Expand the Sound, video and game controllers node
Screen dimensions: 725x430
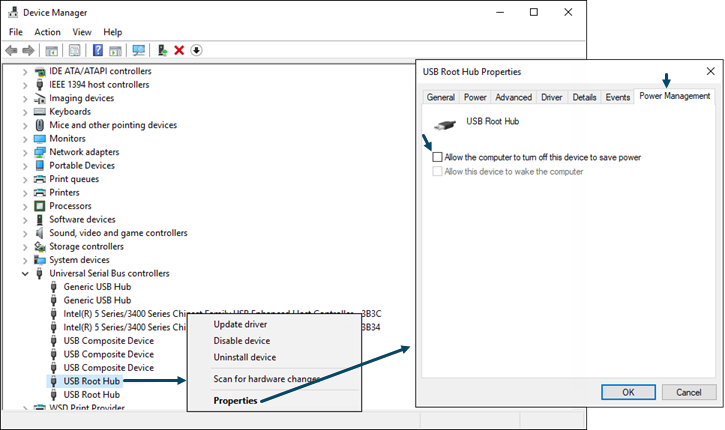[25, 233]
